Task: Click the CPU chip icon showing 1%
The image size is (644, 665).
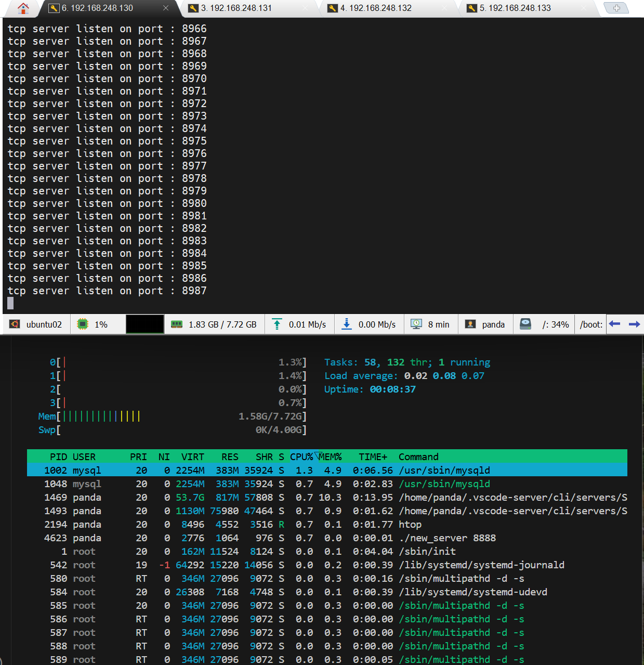Action: coord(82,324)
